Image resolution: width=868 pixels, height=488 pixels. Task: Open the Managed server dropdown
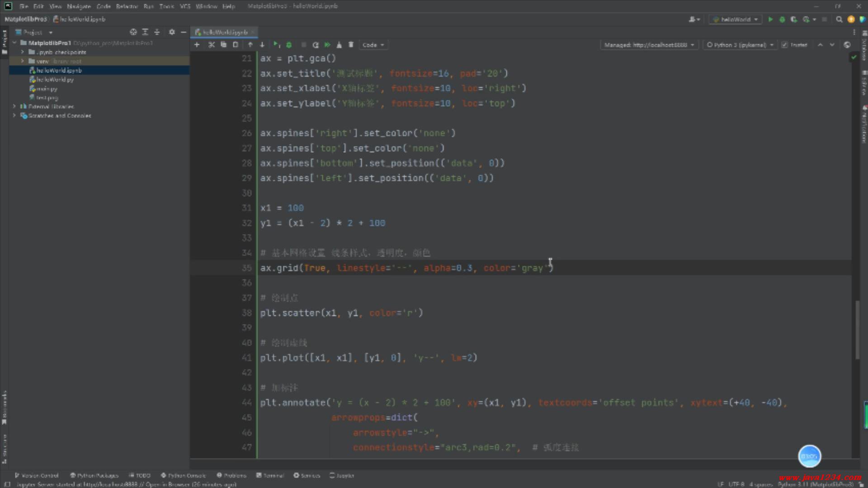(649, 45)
